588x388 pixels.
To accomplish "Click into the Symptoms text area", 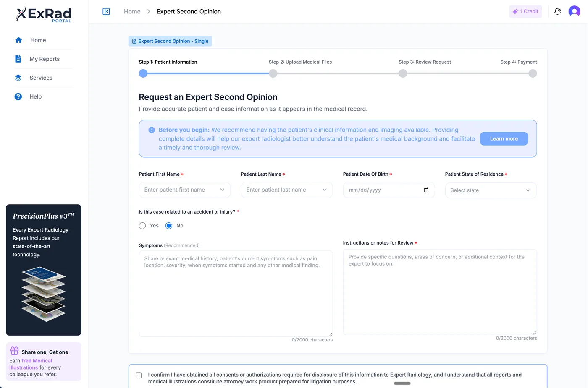I will (x=236, y=294).
